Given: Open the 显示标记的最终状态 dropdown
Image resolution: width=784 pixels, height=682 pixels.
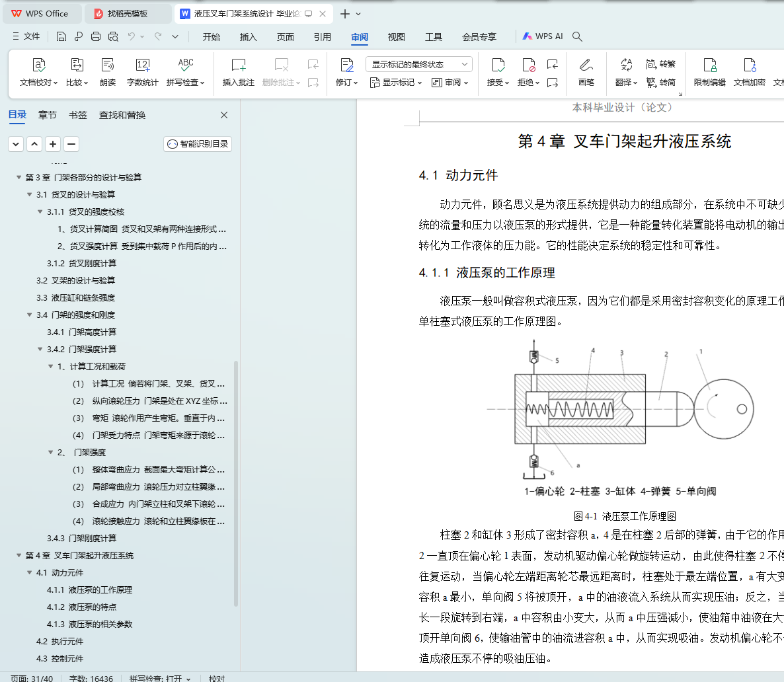Looking at the screenshot, I should (419, 65).
